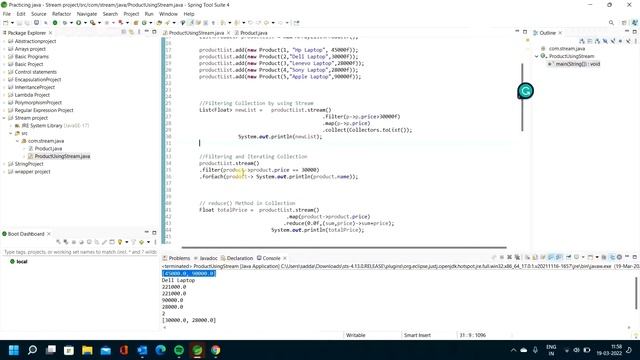This screenshot has height=360, width=640.
Task: Click the Save icon in main toolbar
Action: (20, 23)
